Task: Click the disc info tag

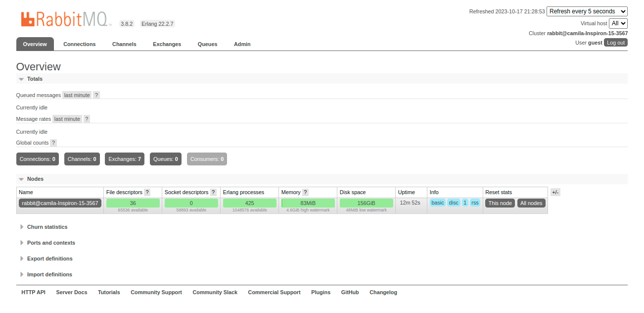Action: (454, 203)
